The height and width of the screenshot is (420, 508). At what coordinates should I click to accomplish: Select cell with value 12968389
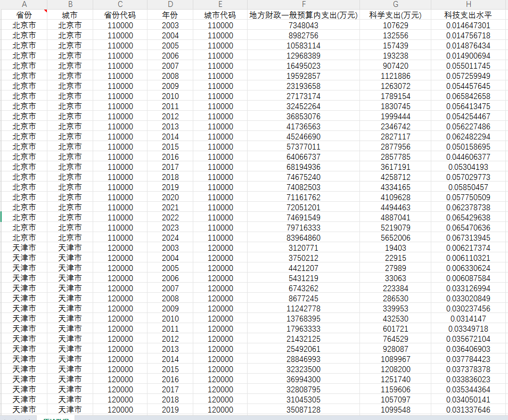pyautogui.click(x=304, y=56)
